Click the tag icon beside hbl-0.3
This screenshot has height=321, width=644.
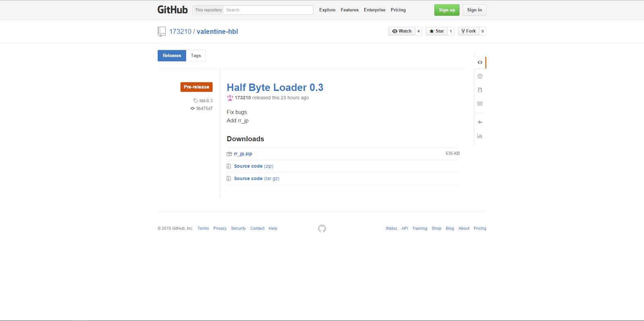point(196,101)
